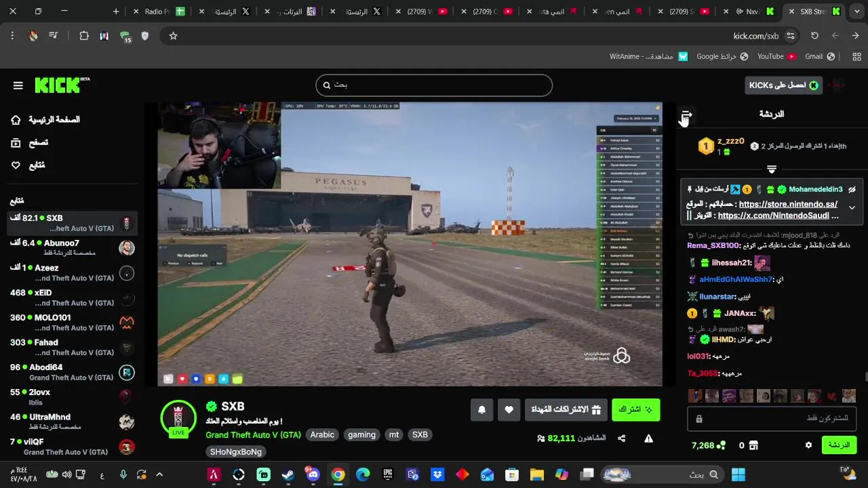Share the stream via share icon
This screenshot has height=488, width=868.
pos(622,439)
